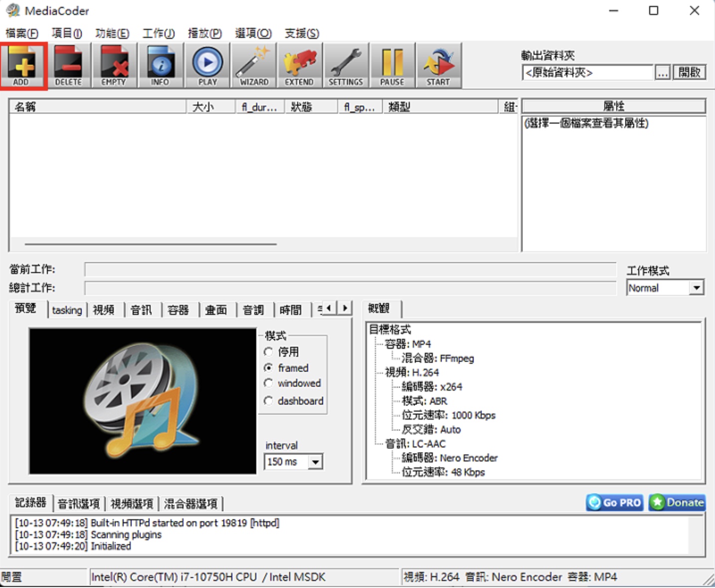Click the 大小 column header

tap(210, 107)
